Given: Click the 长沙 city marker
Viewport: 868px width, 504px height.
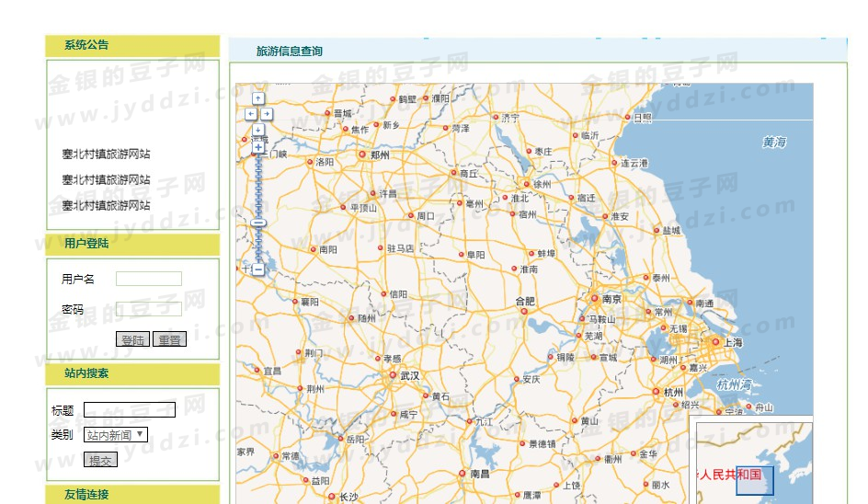Looking at the screenshot, I should (332, 497).
